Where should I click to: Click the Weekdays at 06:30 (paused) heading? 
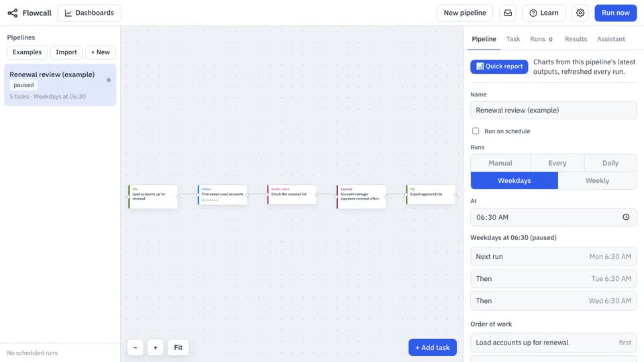click(513, 237)
